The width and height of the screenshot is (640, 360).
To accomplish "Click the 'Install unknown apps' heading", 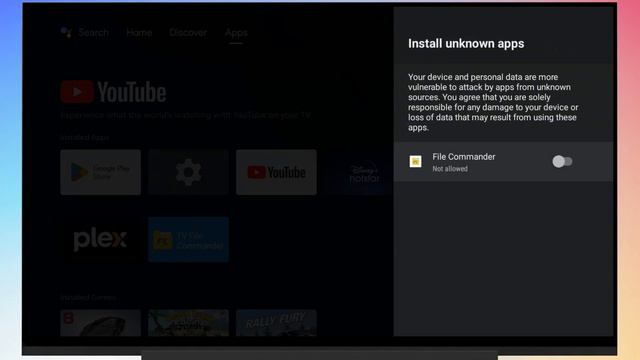I will click(466, 44).
